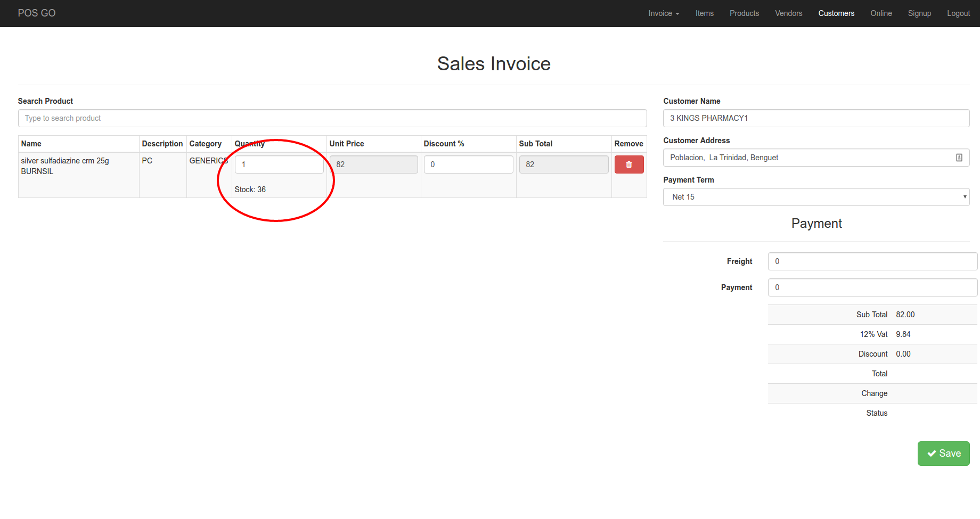The width and height of the screenshot is (980, 519).
Task: Click the red trash remove button
Action: pos(629,164)
